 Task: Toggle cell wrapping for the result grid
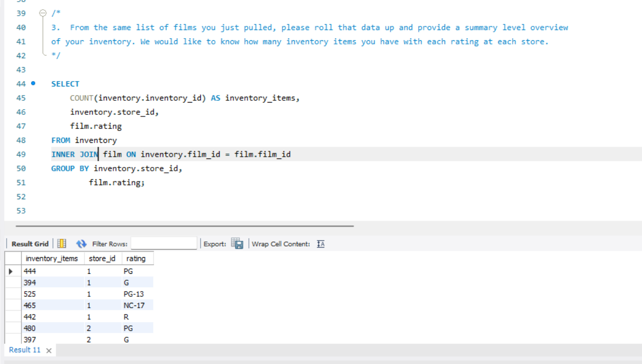320,243
